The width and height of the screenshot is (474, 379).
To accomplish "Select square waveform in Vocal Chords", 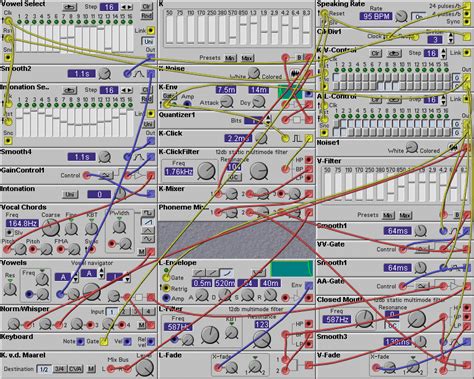I will (148, 213).
